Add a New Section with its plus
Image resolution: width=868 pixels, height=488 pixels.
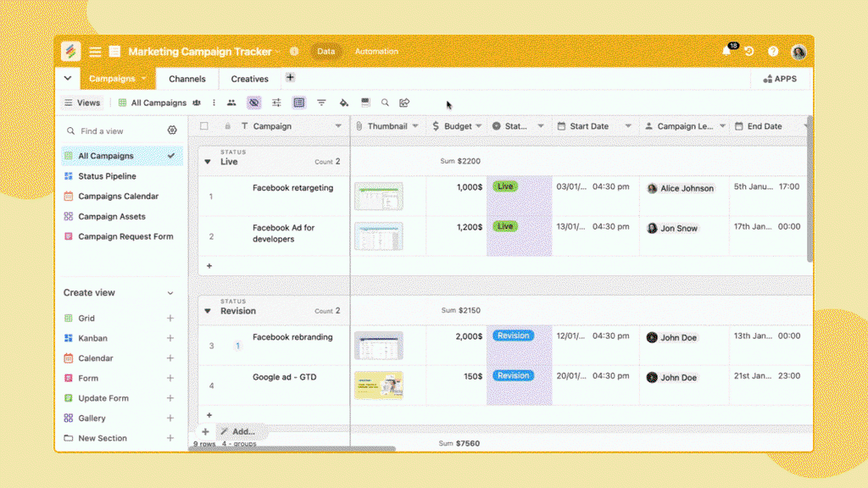pyautogui.click(x=170, y=438)
